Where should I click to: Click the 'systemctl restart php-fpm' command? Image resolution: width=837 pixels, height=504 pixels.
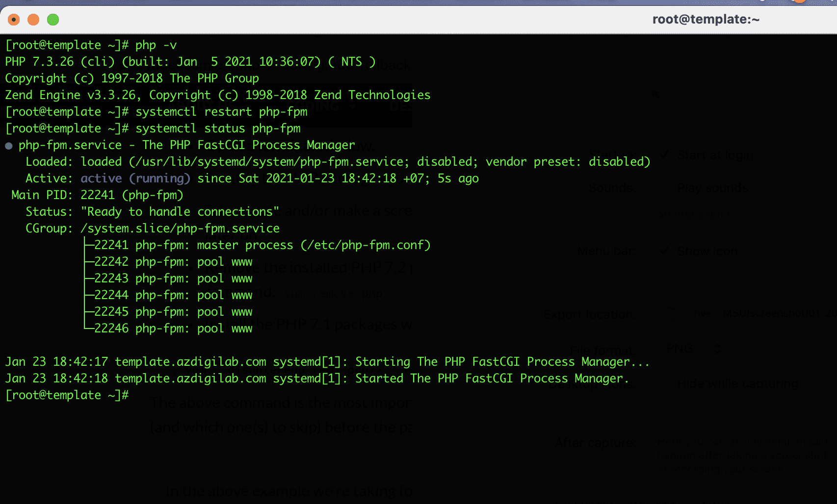tap(221, 112)
